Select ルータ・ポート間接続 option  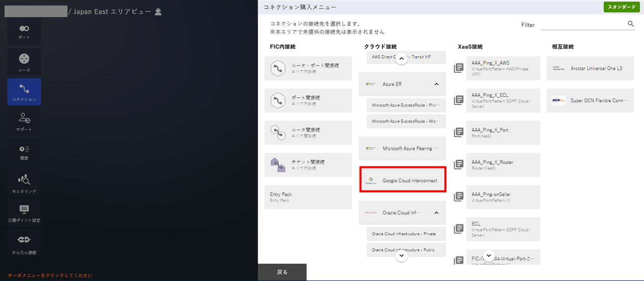point(308,68)
